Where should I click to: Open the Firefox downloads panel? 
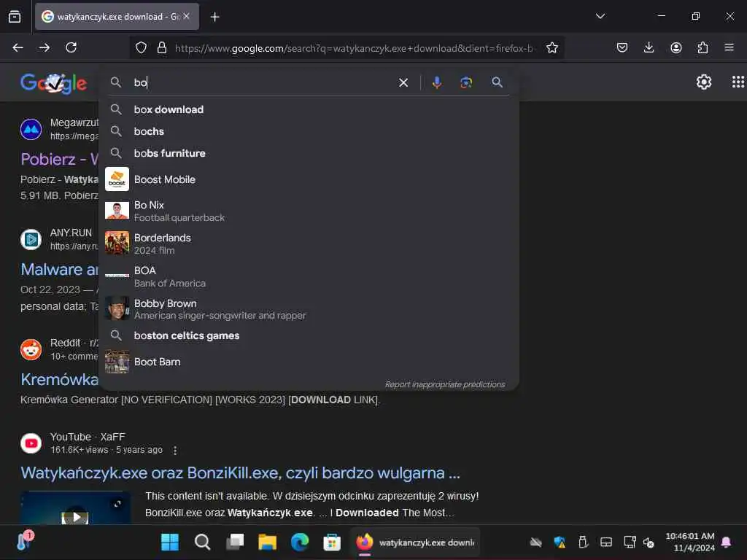(x=649, y=47)
